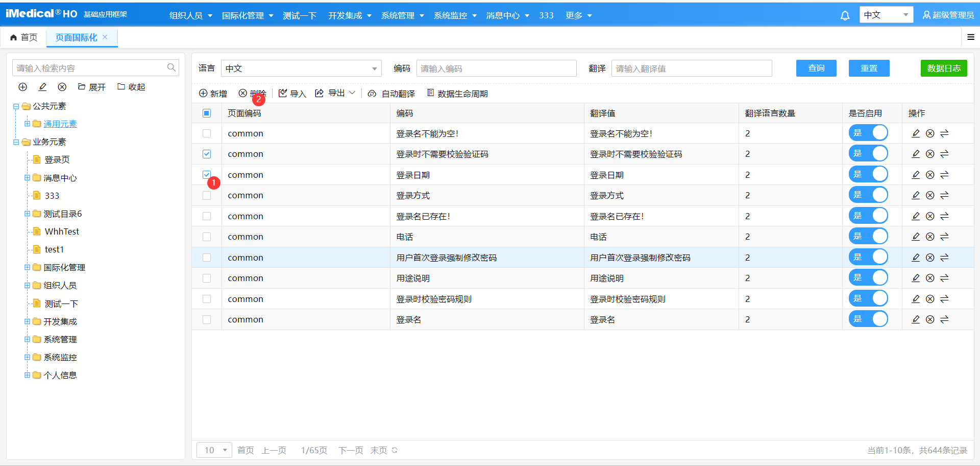
Task: Toggle enabled switch for 用途说明 row
Action: 868,277
